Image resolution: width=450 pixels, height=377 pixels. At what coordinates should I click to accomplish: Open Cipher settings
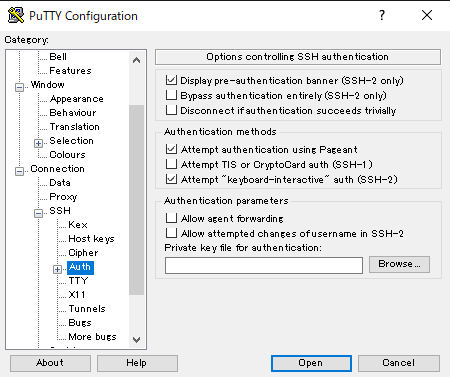pos(83,253)
